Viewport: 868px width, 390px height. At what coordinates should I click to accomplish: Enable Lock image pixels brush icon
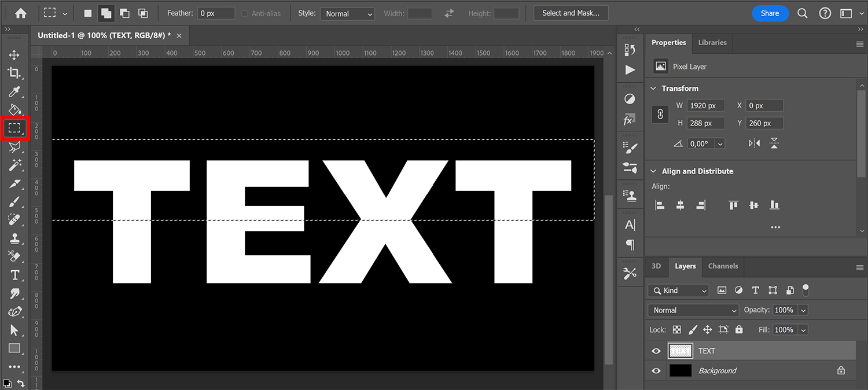click(693, 330)
